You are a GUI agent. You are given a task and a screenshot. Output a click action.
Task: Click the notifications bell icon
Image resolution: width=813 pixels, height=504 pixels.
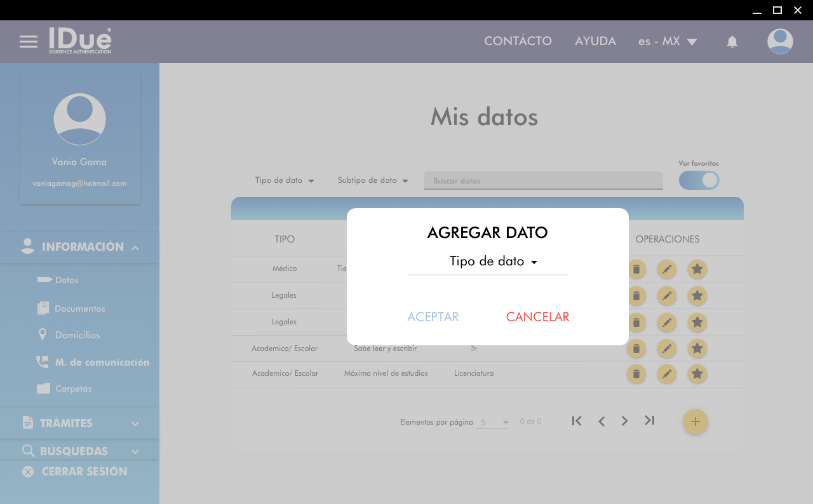click(x=732, y=42)
